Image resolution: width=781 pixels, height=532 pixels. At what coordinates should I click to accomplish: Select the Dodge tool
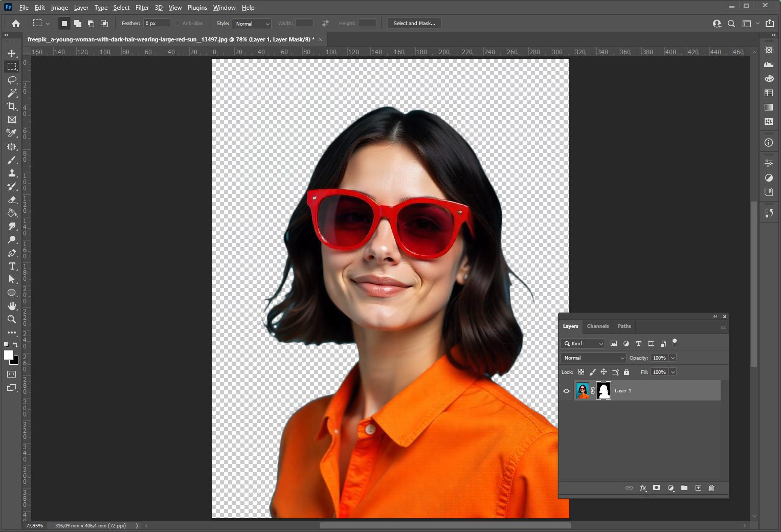[x=12, y=239]
